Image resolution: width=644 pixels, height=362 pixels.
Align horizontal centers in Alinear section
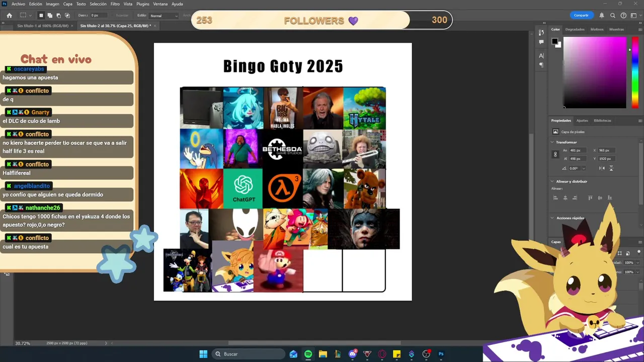(565, 198)
